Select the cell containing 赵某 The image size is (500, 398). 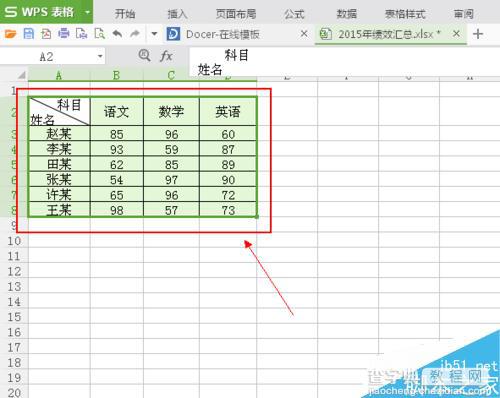59,133
